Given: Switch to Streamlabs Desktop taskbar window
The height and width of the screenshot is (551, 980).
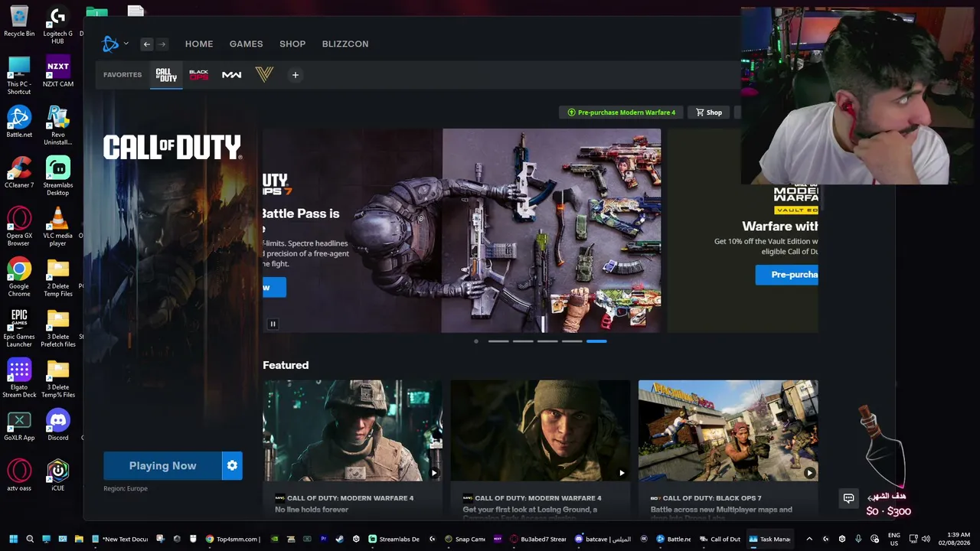Looking at the screenshot, I should click(x=394, y=539).
